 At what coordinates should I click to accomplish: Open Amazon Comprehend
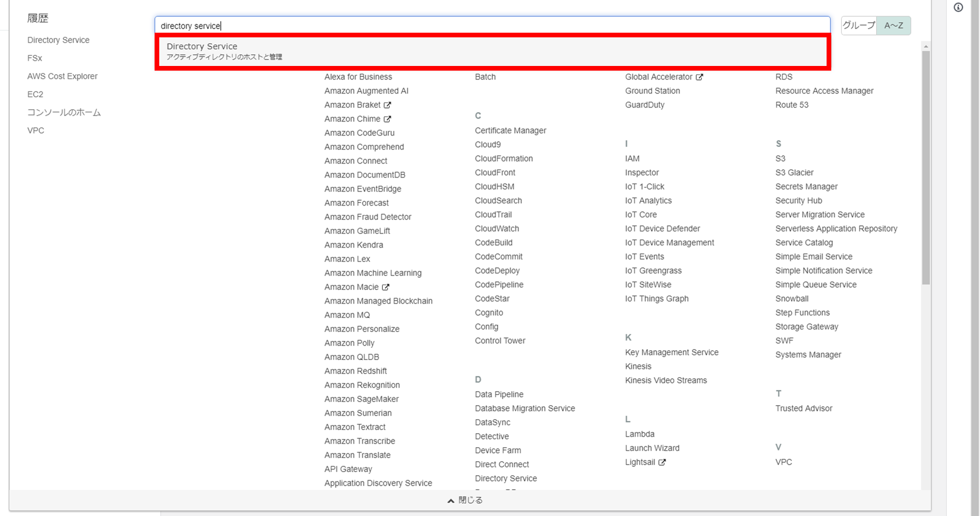[x=364, y=147]
